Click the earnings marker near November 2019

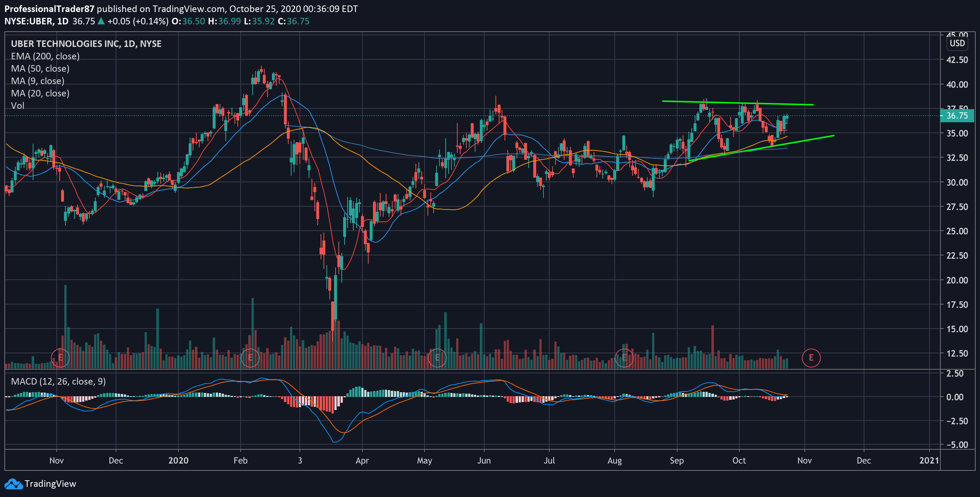60,358
